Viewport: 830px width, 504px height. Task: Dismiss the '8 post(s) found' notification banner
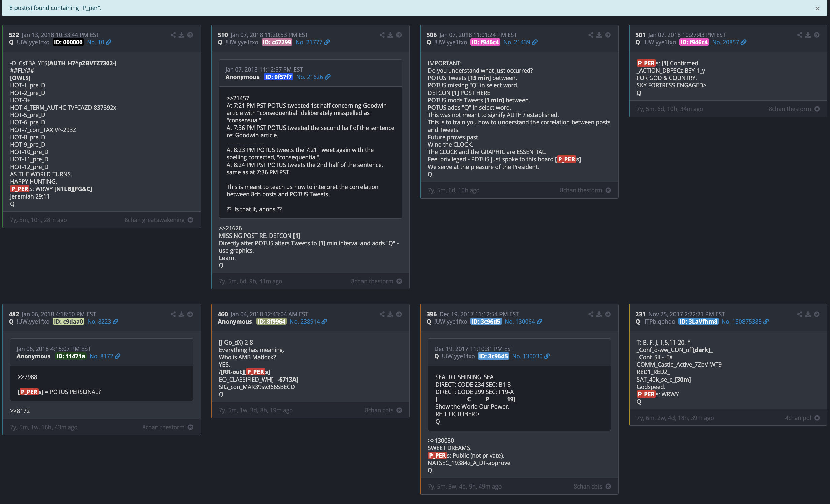[x=817, y=9]
